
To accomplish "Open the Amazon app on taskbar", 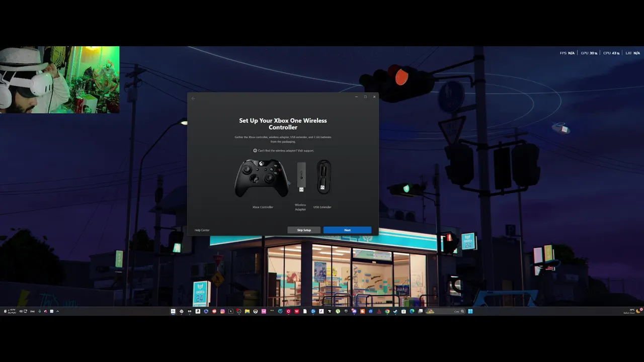I will click(198, 311).
